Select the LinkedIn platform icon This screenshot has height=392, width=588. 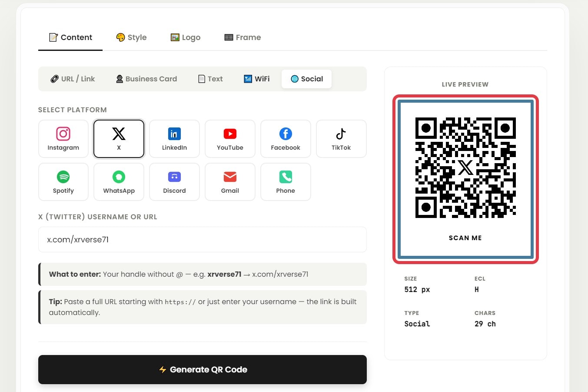(174, 138)
